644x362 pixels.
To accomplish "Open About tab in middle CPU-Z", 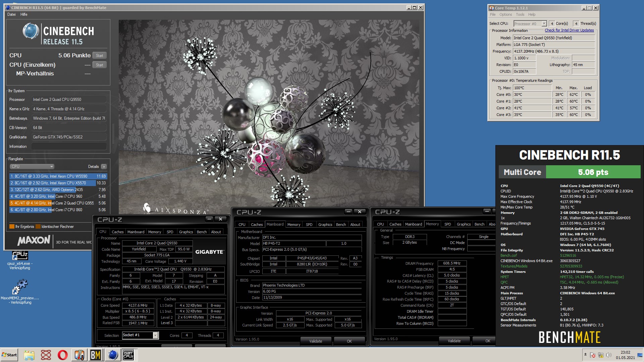I will click(355, 225).
